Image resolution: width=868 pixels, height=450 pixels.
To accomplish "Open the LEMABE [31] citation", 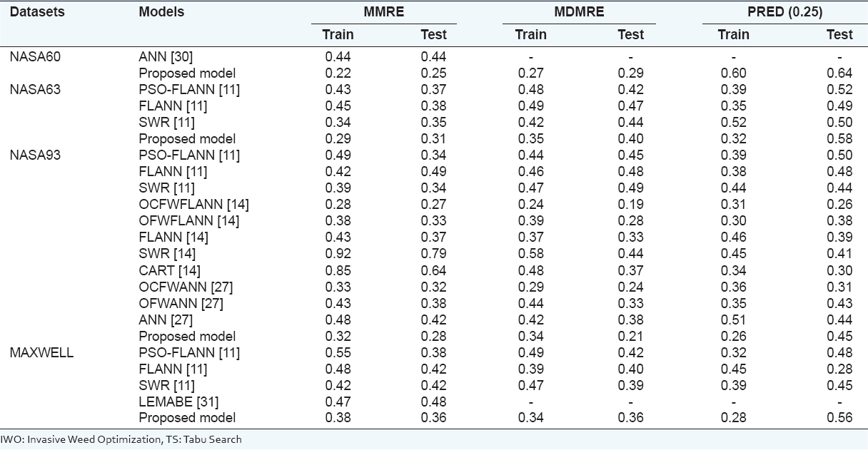I will point(178,402).
